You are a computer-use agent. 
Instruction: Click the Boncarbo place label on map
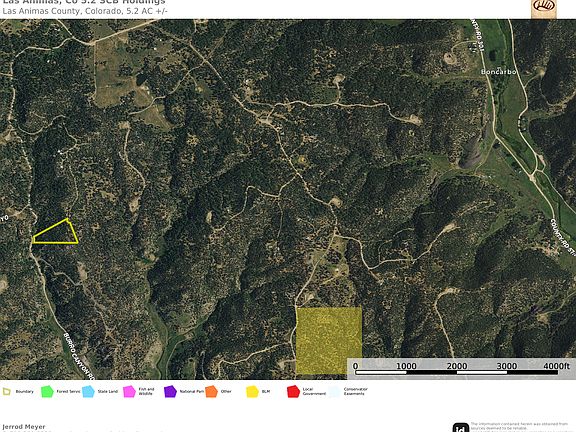coord(498,72)
